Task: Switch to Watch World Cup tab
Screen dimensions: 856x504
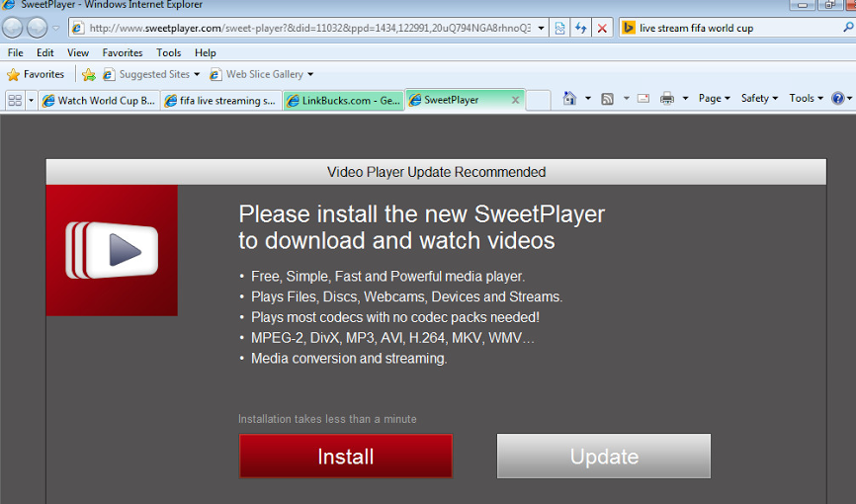Action: coord(99,100)
